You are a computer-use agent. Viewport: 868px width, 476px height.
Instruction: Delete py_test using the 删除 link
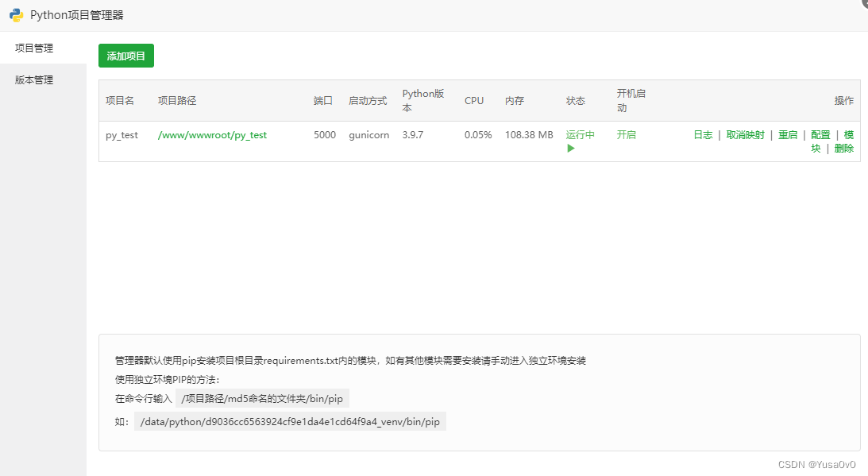[x=843, y=148]
